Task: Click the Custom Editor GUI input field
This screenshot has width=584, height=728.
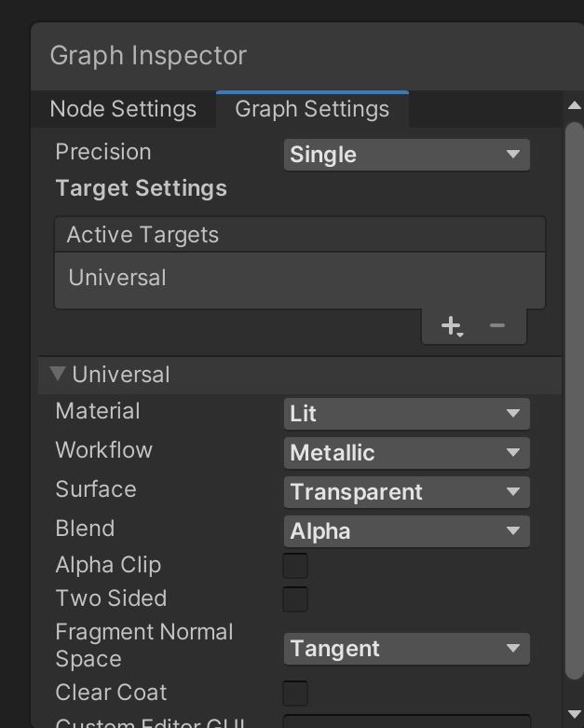Action: pos(406,721)
